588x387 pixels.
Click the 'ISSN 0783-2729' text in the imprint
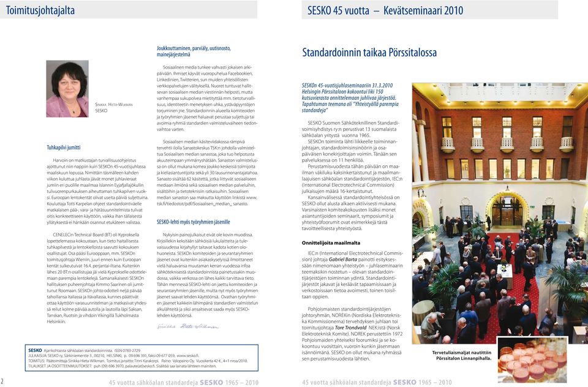coord(127,350)
